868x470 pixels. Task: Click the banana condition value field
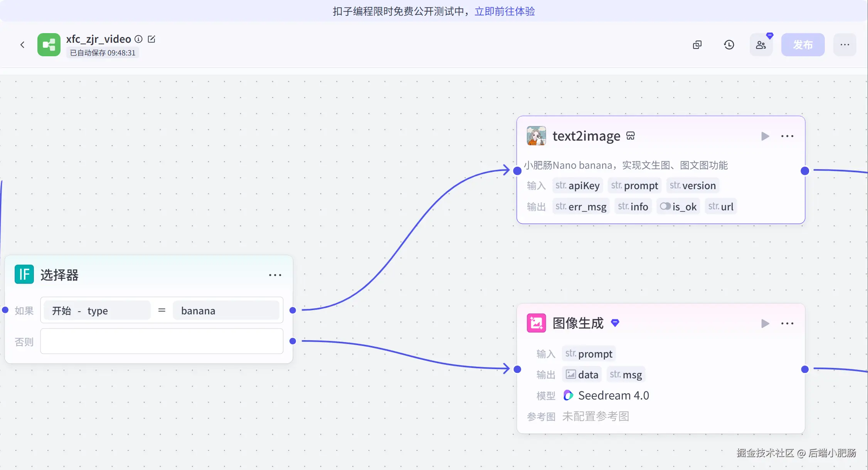(x=226, y=311)
